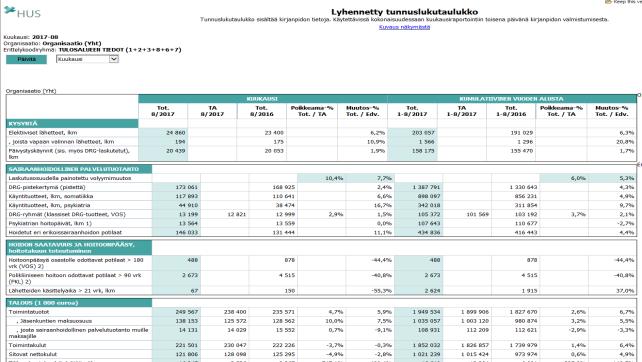Click the 'Sitovat nettokulut' row label
The image size is (642, 362).
(33, 354)
